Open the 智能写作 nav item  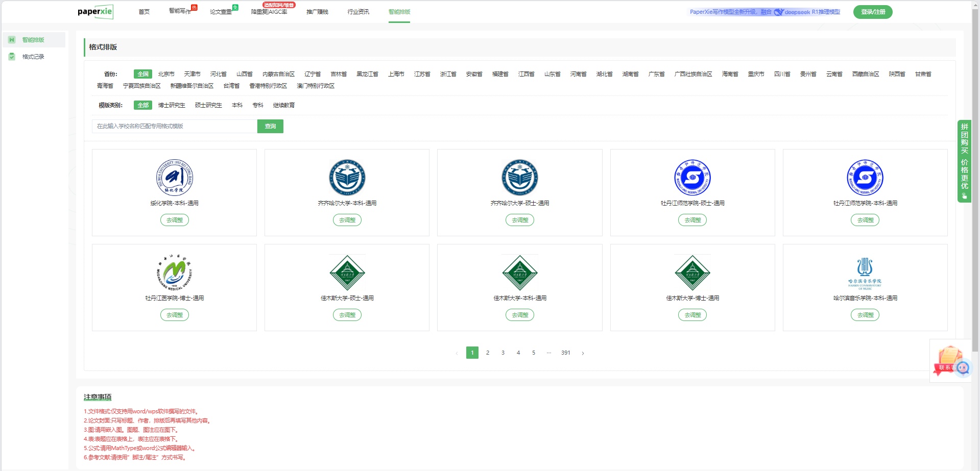(180, 11)
